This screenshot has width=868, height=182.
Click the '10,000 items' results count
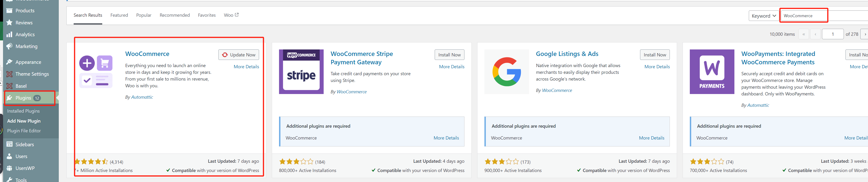coord(782,34)
